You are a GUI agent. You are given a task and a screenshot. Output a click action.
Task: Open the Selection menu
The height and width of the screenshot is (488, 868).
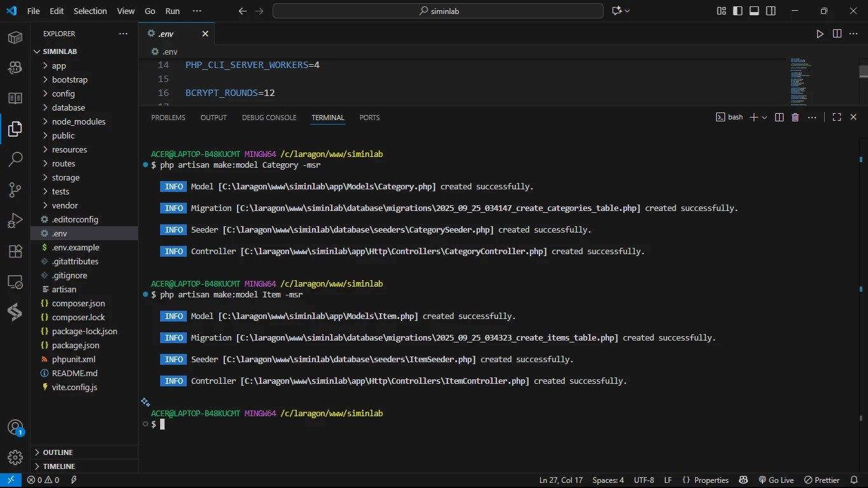(90, 11)
